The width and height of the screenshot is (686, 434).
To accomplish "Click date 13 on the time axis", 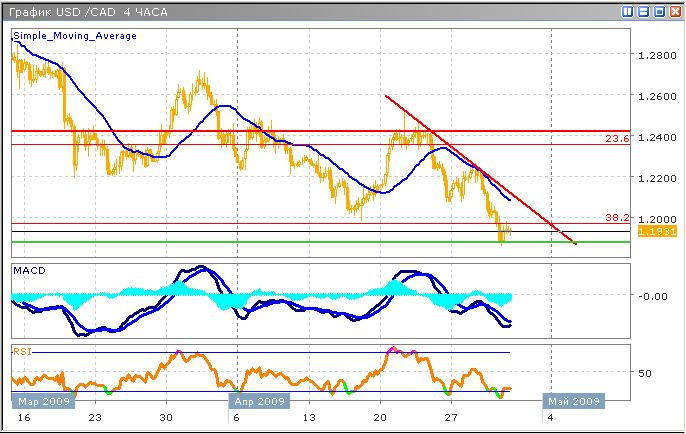I will pyautogui.click(x=310, y=418).
